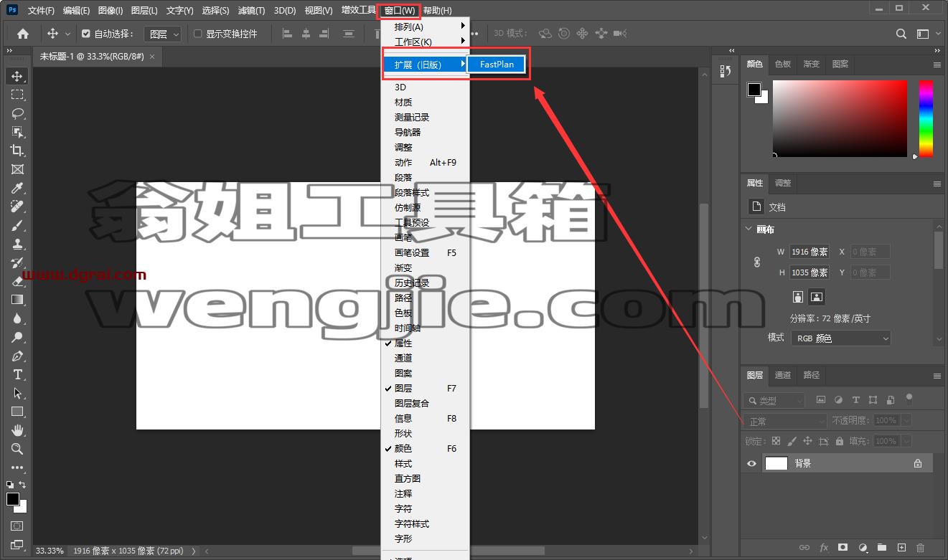Image resolution: width=948 pixels, height=560 pixels.
Task: Click the search magnifier icon top right
Action: [x=901, y=34]
